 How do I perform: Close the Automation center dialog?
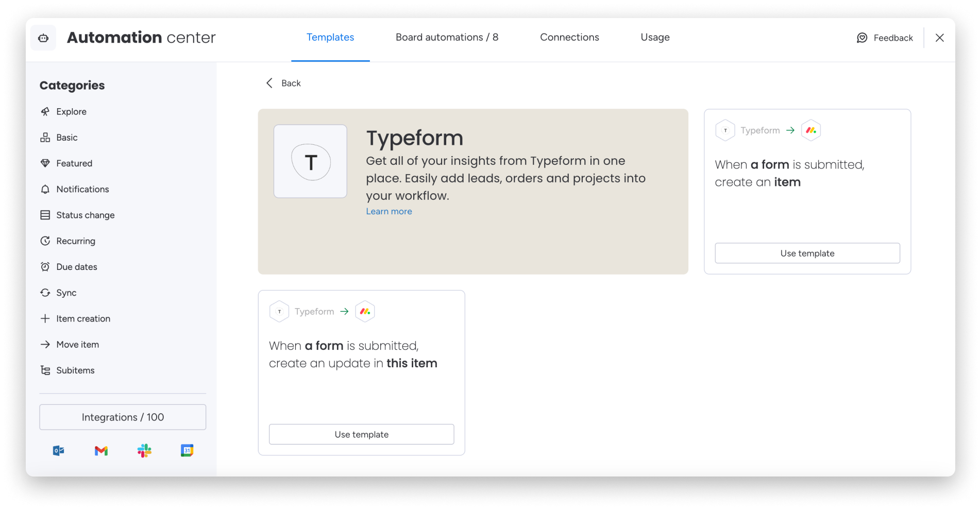click(940, 38)
